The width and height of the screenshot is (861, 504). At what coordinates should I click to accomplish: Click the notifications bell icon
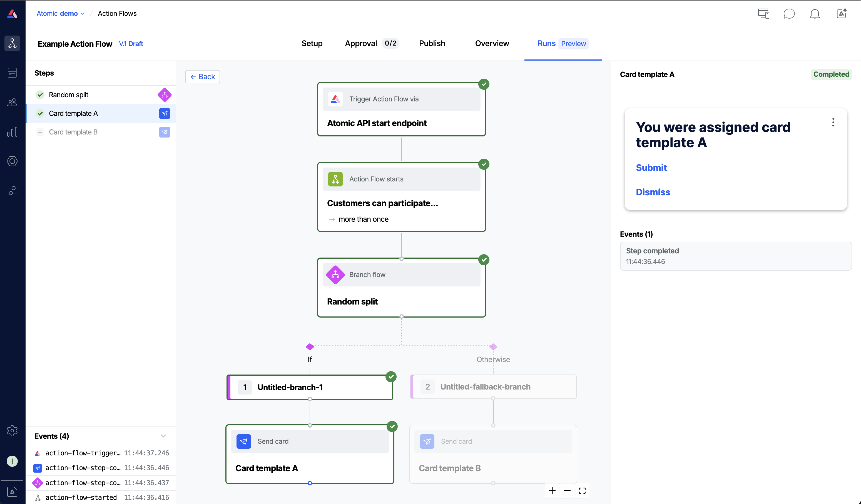(815, 14)
